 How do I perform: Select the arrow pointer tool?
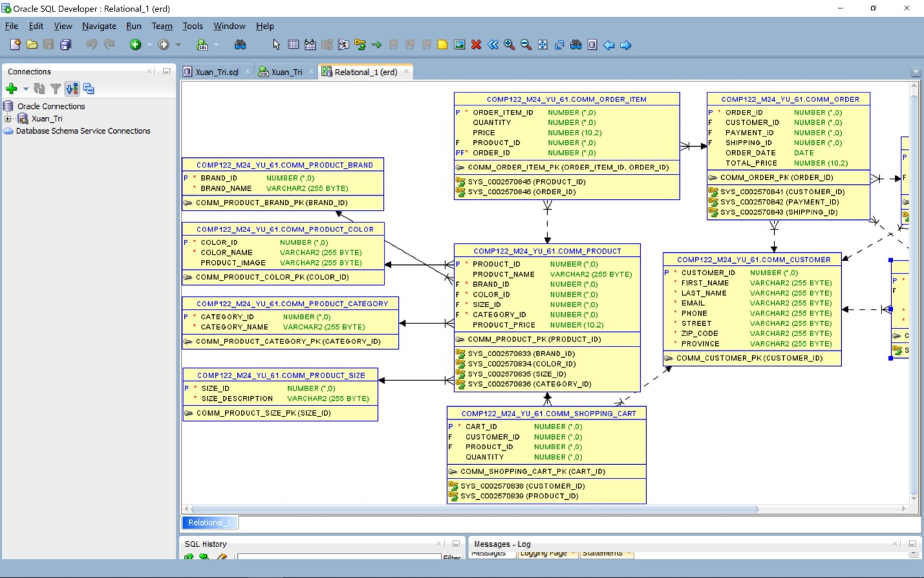(x=276, y=45)
